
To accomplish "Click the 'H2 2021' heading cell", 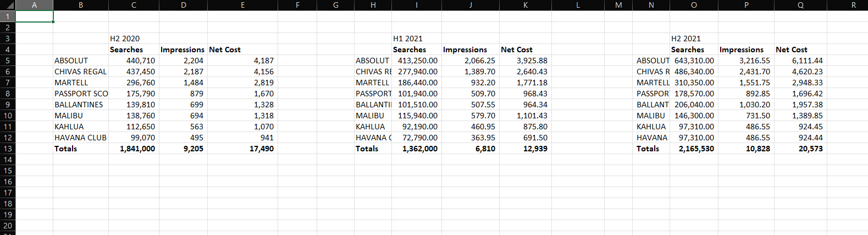I will click(x=694, y=39).
